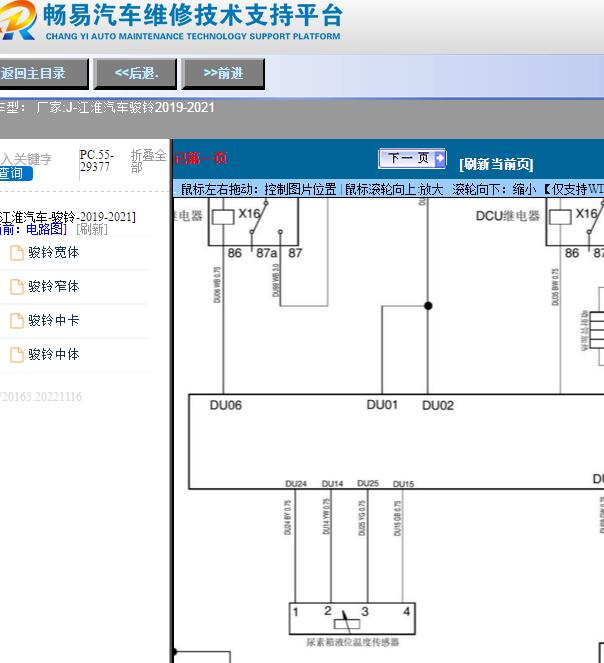Viewport: 604px width, 663px height.
Task: Click the DCU继电器 label
Action: tap(508, 216)
